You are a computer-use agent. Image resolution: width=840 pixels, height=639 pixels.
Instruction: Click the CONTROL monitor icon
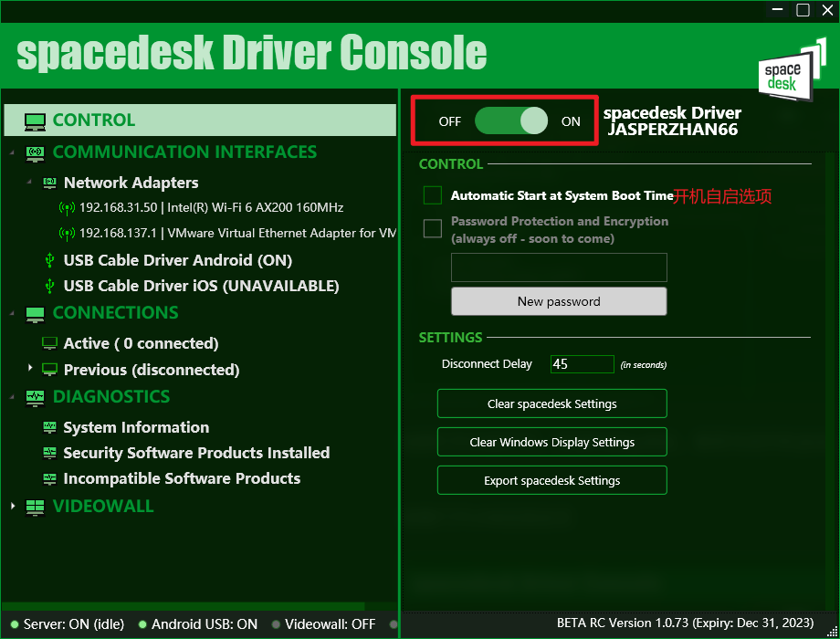[x=36, y=121]
